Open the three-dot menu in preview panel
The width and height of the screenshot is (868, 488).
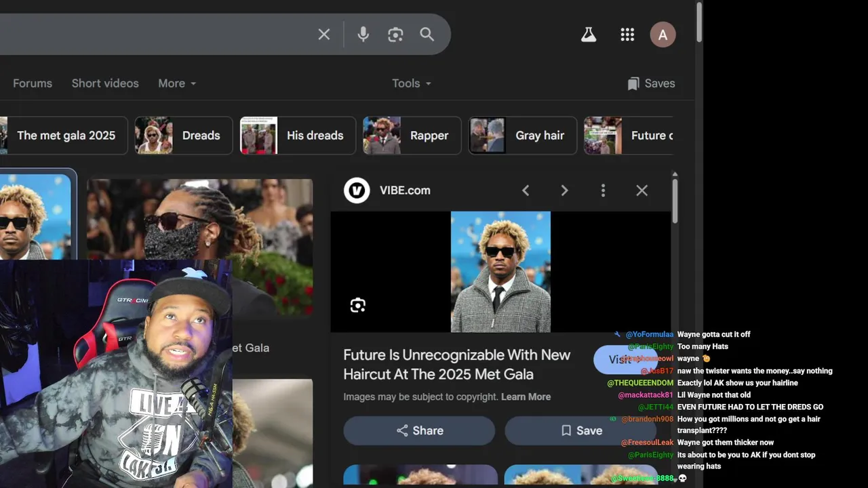coord(603,191)
